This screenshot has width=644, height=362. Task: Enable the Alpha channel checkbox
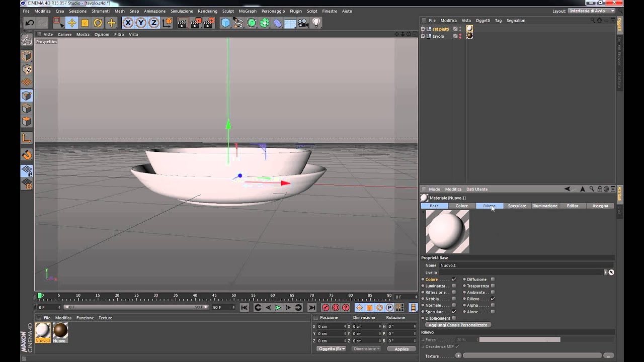493,305
